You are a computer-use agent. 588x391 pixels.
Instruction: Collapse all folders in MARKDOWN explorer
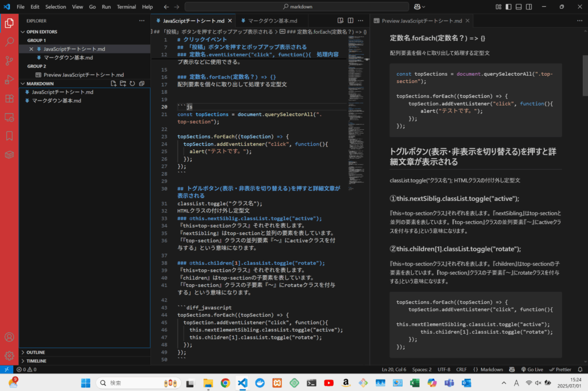pos(142,84)
